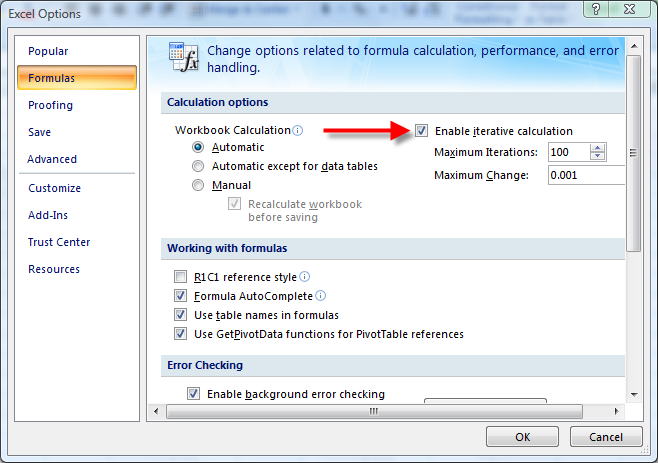Click info icon next to Workbook Calculation
This screenshot has height=463, width=658.
(x=298, y=131)
